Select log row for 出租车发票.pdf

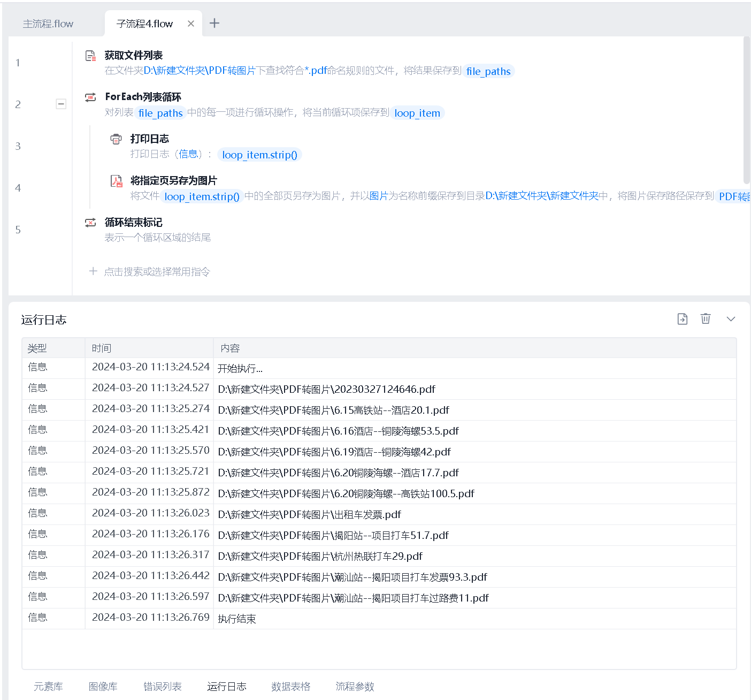[309, 514]
